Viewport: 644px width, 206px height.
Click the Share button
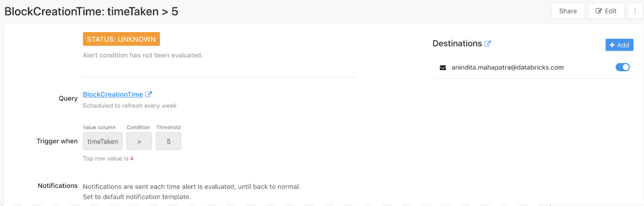click(x=568, y=11)
